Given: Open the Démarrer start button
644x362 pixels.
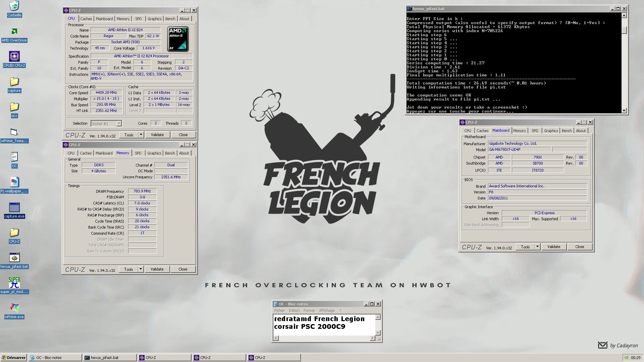Looking at the screenshot, I should (13, 358).
